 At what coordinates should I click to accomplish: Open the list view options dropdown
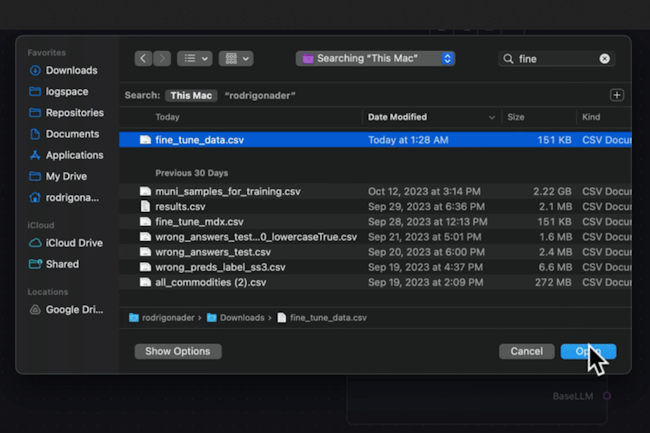click(x=194, y=59)
